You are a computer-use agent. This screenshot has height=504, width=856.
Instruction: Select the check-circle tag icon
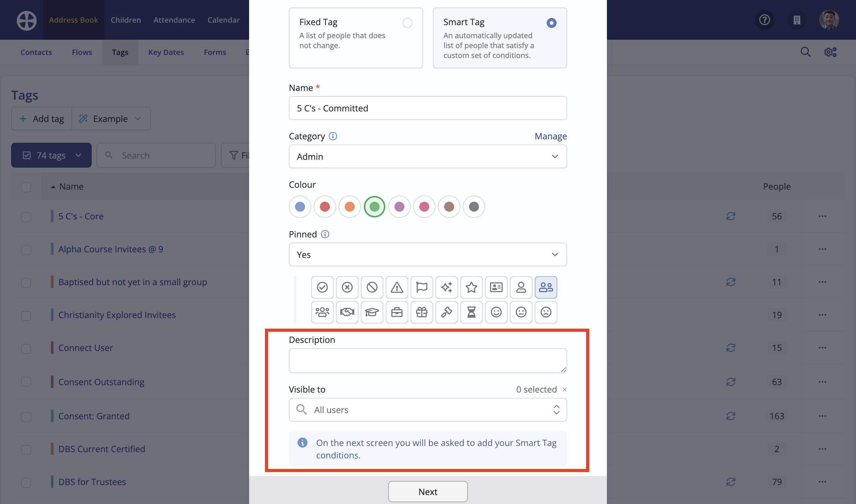pos(322,287)
